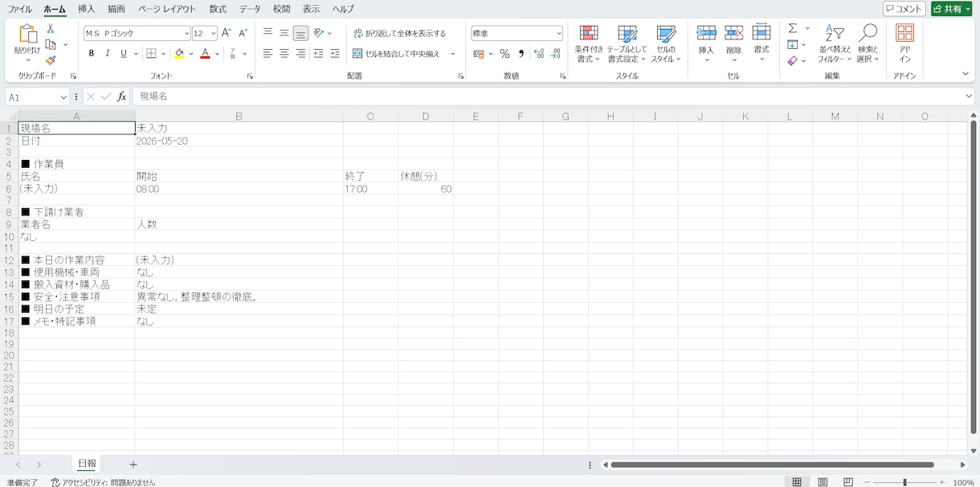The height and width of the screenshot is (487, 980).
Task: Click the 貼り付け (Paste) clipboard icon
Action: coord(27,35)
